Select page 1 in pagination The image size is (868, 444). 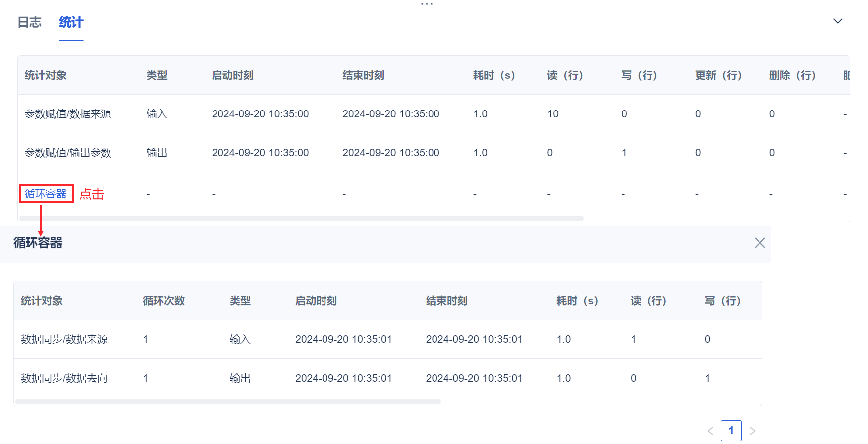click(731, 431)
